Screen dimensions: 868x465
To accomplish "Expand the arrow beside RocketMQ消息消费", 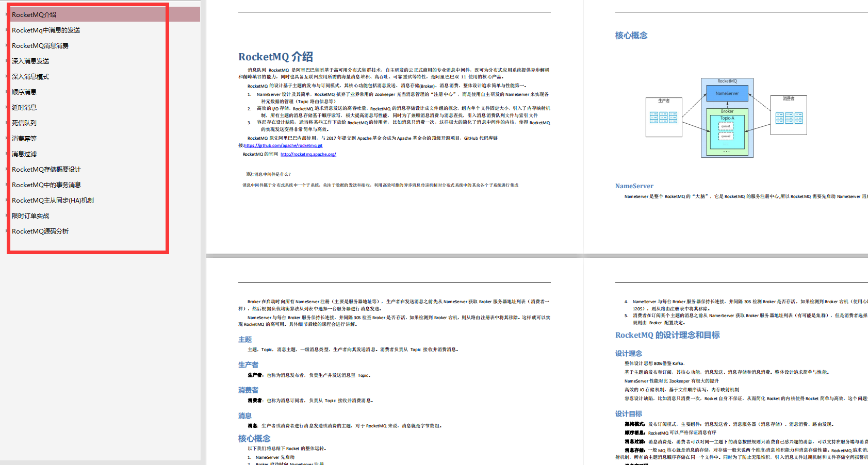I will (x=6, y=45).
